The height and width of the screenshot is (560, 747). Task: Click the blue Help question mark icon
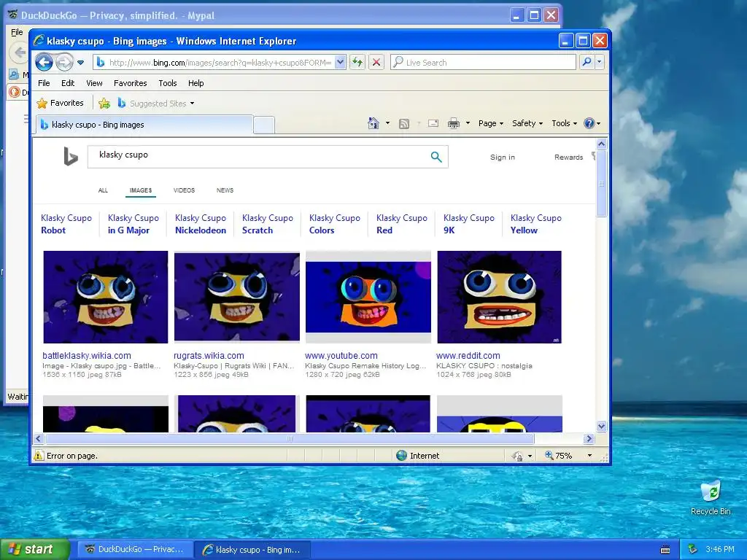coord(589,123)
